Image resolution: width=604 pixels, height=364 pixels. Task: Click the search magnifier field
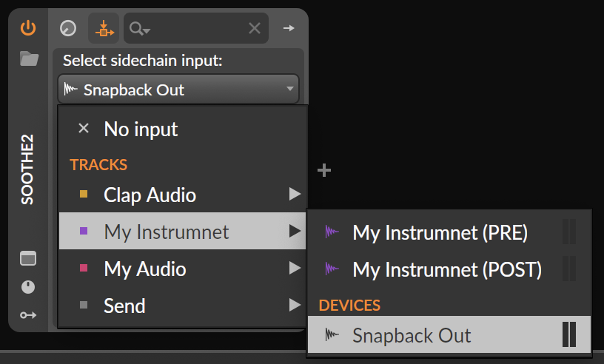tap(140, 29)
